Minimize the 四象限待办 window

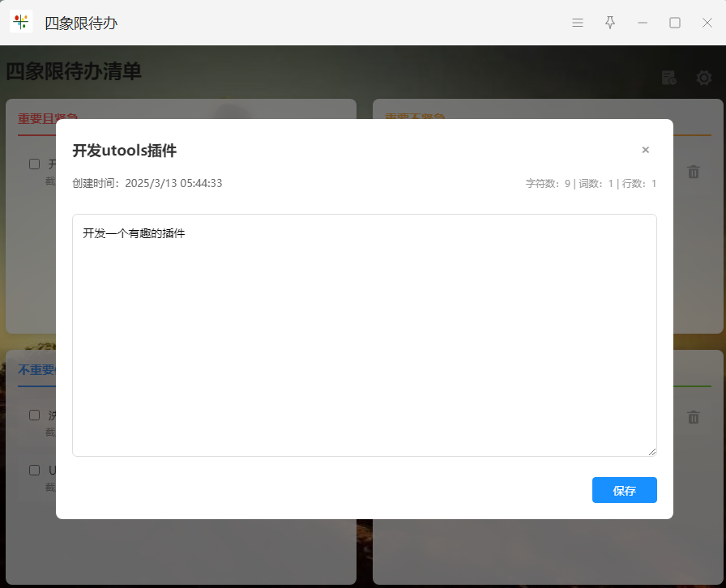pyautogui.click(x=643, y=23)
